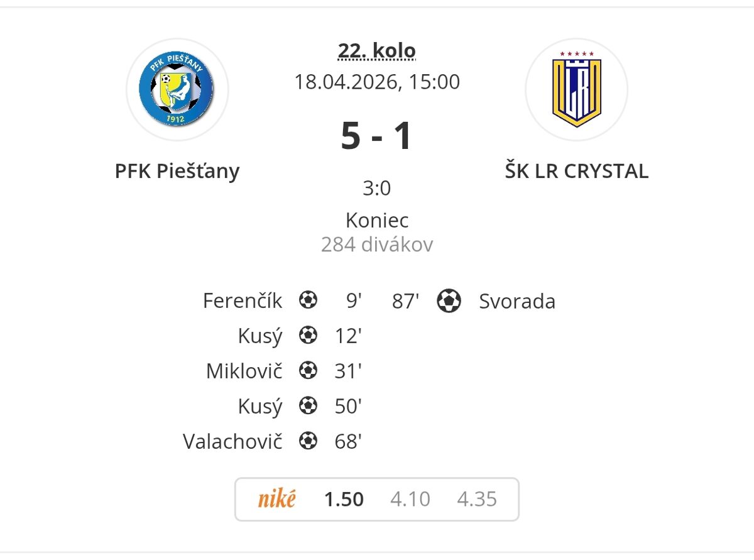
Task: Click the goal ball icon beside Ferenčík
Action: (x=309, y=300)
